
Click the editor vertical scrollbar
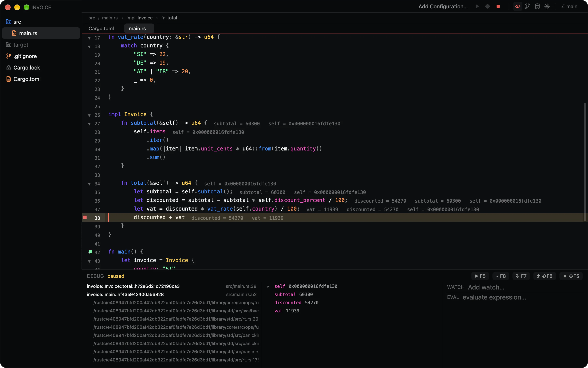(585, 162)
